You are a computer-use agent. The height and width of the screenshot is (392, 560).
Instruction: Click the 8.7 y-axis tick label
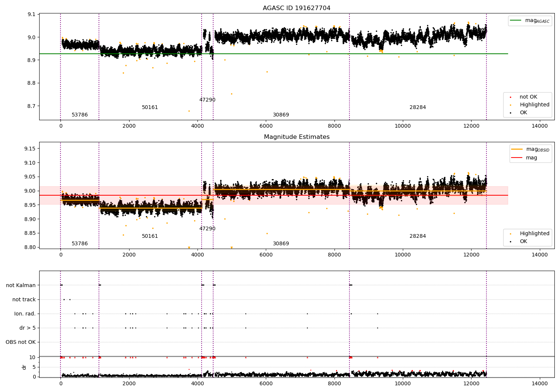(32, 106)
